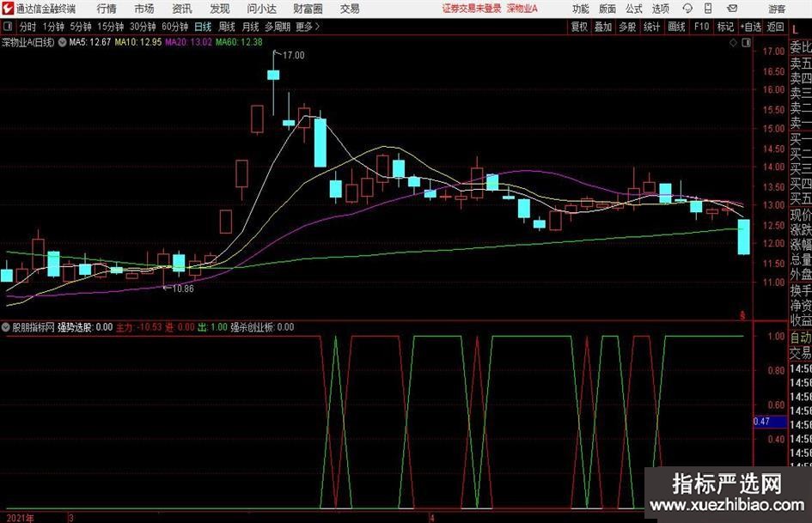Switch to 60分钟 chart period
812x523 pixels.
click(x=174, y=27)
